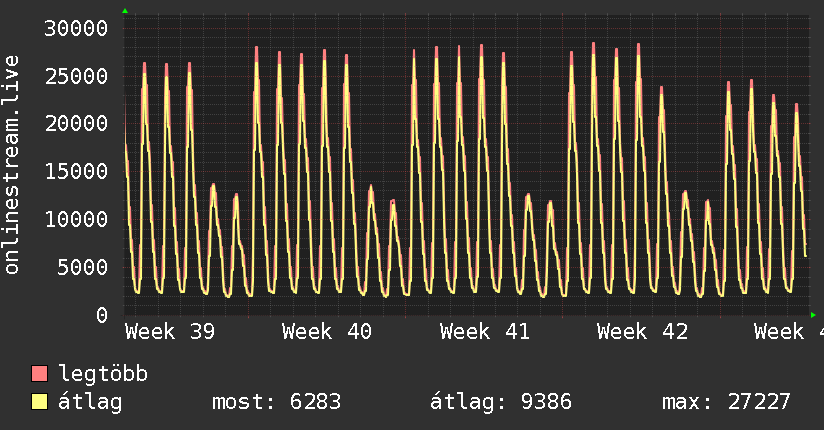Click the 5000 y-axis label

pyautogui.click(x=83, y=267)
